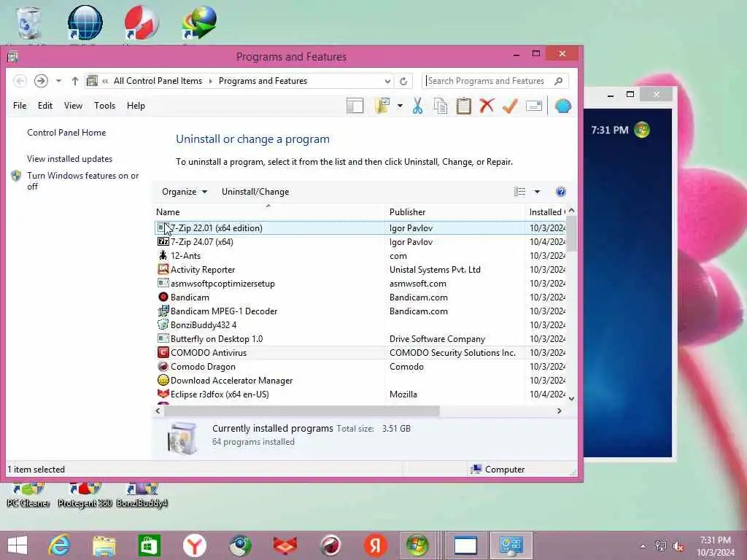Open the Comodo Dragon taskbar icon
Image resolution: width=747 pixels, height=560 pixels.
[330, 545]
